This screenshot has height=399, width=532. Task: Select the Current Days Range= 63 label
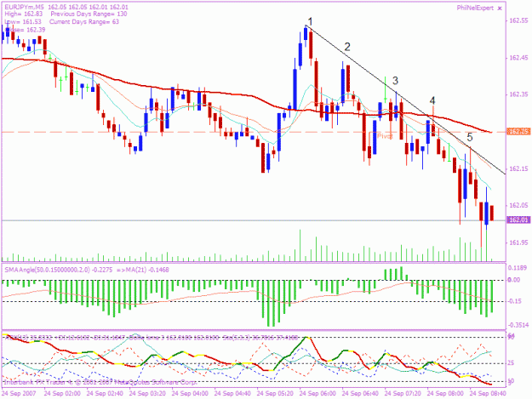click(x=84, y=22)
